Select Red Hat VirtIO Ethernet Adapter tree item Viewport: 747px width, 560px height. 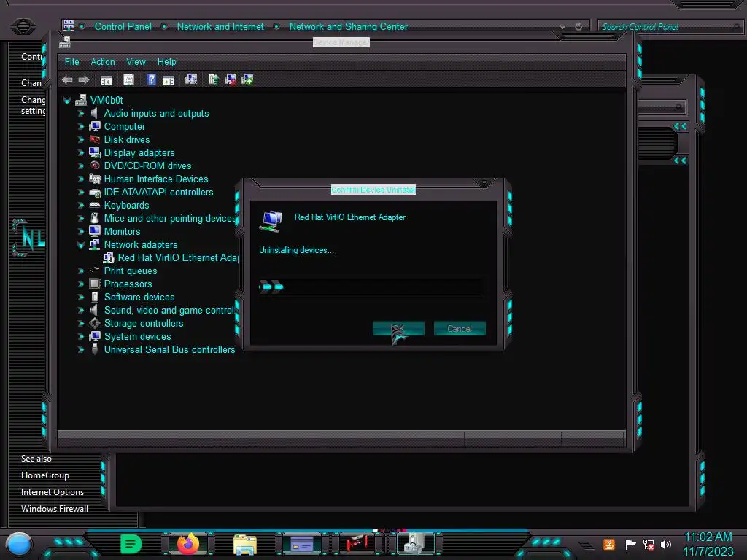pyautogui.click(x=178, y=257)
